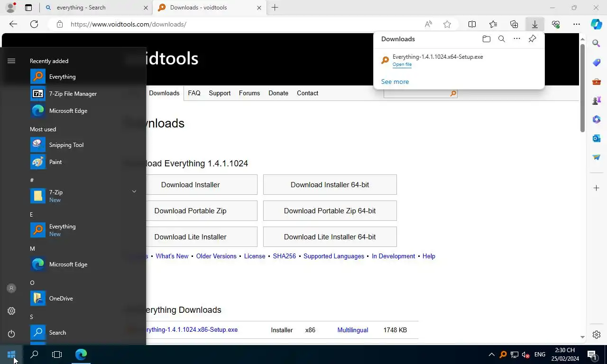Open split screen button
Image resolution: width=607 pixels, height=364 pixels.
[472, 24]
